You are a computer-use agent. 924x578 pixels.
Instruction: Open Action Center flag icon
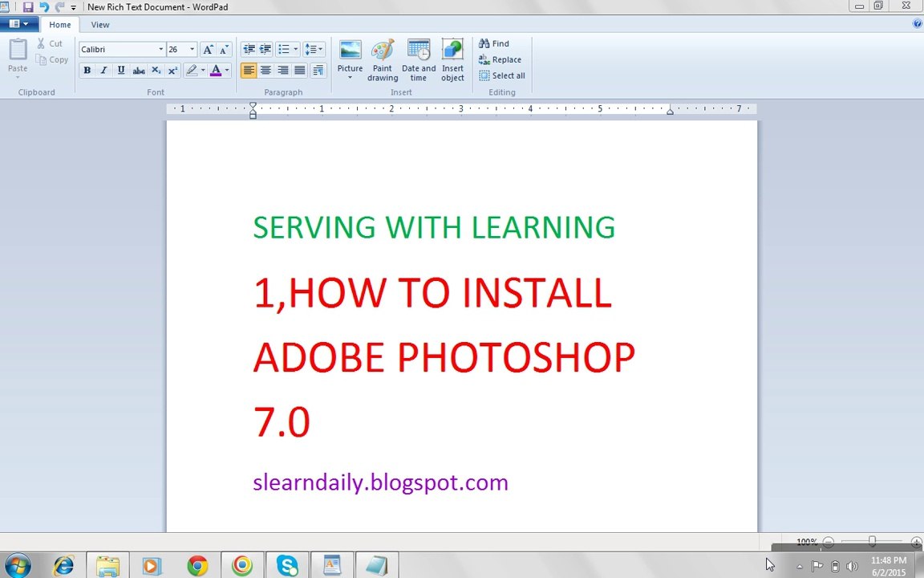click(817, 566)
